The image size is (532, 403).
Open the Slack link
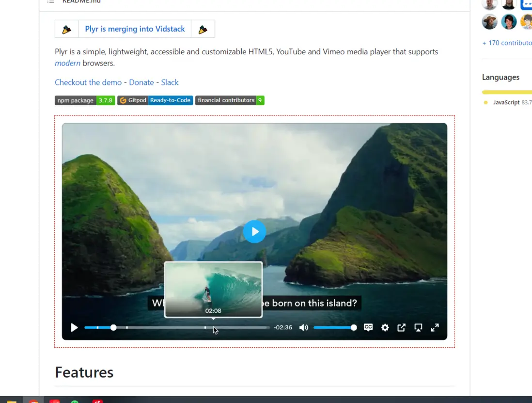[x=170, y=82]
